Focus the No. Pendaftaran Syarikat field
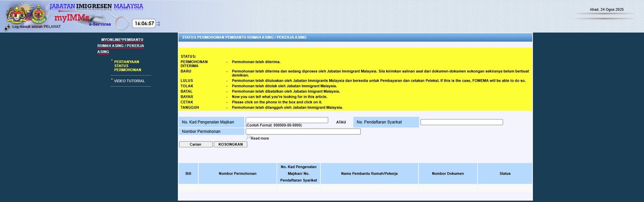Viewport: 644px width, 202px height. (461, 122)
